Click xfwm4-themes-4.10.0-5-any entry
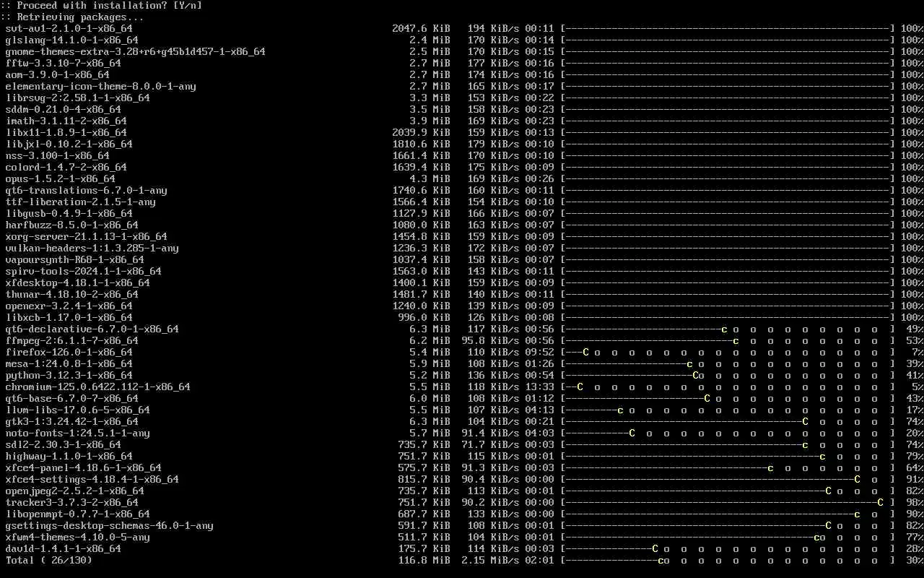The image size is (924, 578). (78, 538)
